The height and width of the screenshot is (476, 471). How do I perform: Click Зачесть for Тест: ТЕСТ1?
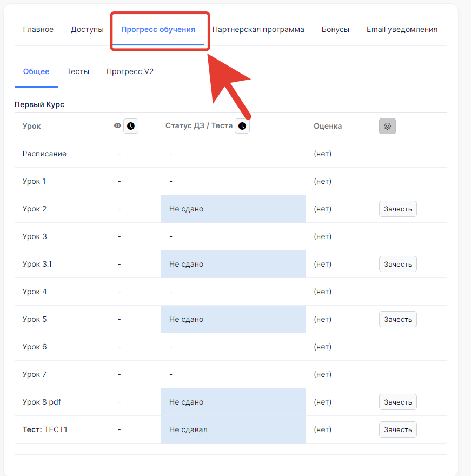pos(398,429)
